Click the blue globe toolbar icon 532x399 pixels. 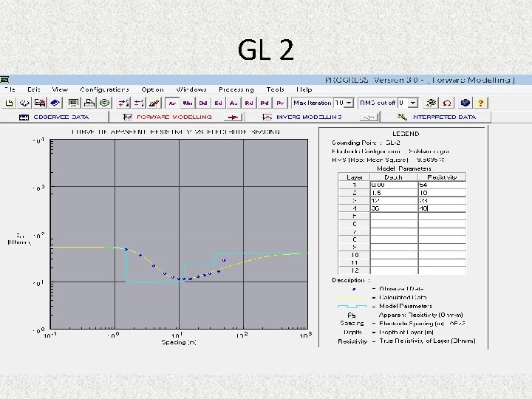pos(465,103)
